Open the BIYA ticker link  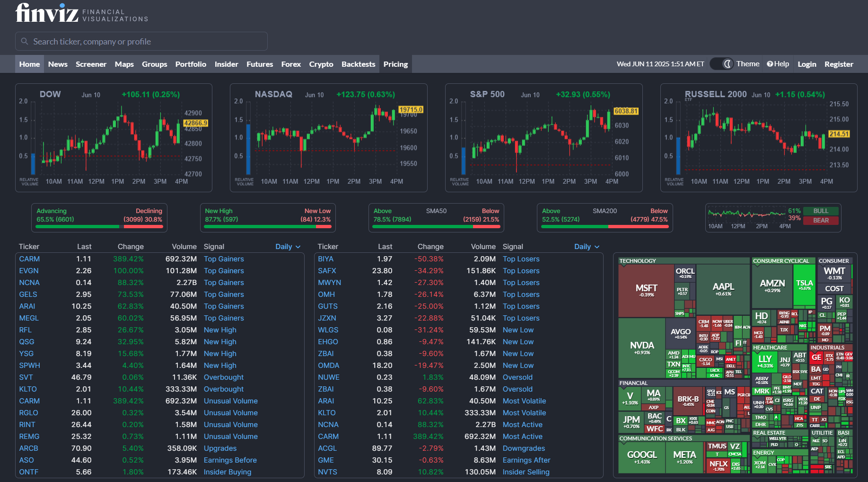[325, 259]
